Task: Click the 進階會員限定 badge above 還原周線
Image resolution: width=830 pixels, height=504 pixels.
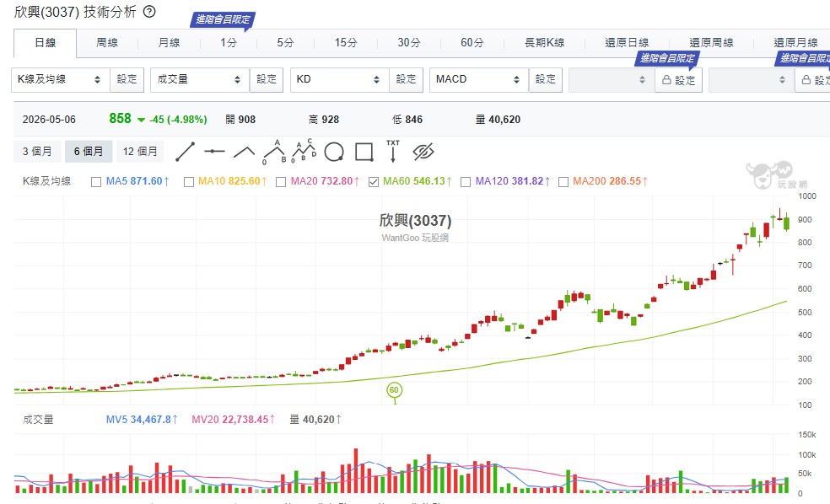Action: tap(667, 58)
